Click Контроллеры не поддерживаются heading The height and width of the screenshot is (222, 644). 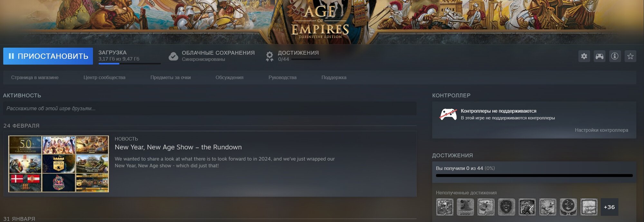[498, 111]
